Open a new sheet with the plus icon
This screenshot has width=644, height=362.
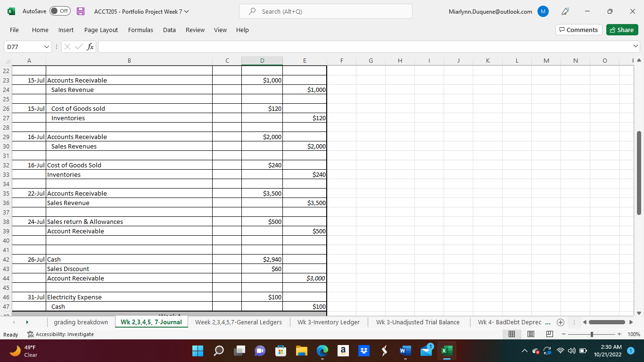click(x=561, y=322)
